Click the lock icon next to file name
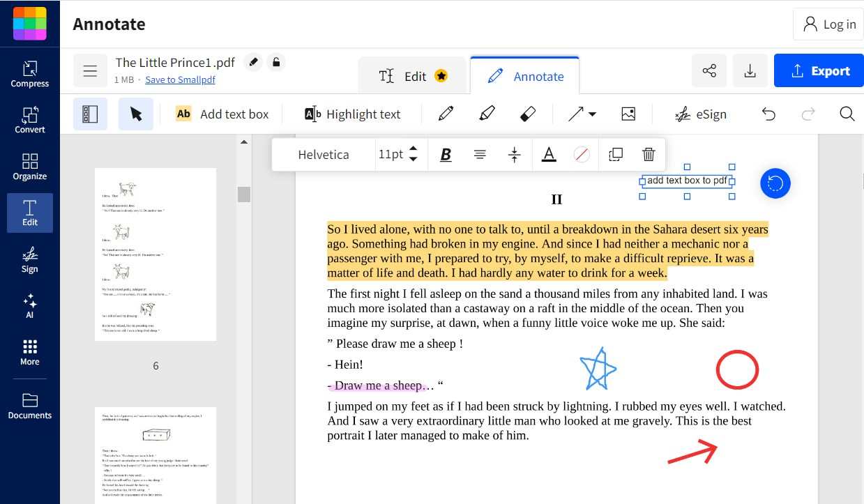 (x=276, y=63)
